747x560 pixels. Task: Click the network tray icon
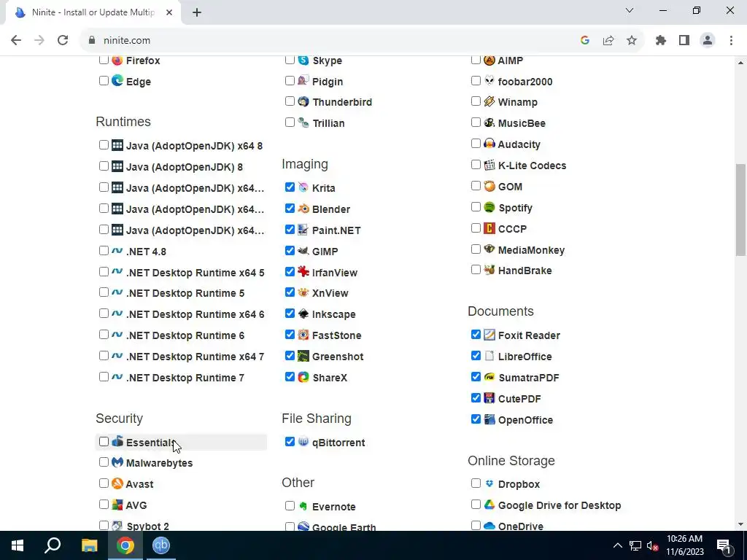pyautogui.click(x=635, y=545)
